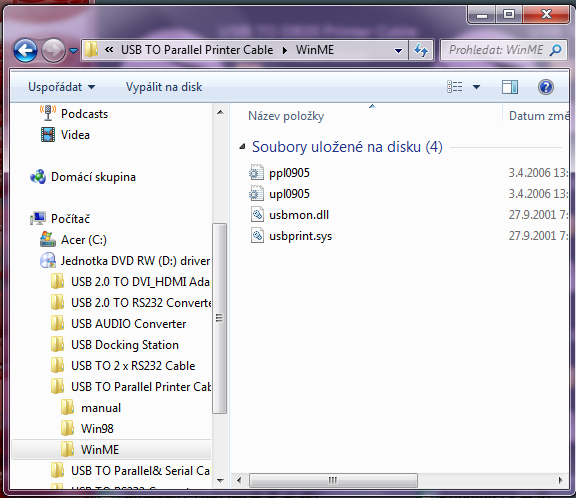
Task: Open Podcasts in navigation pane
Action: [x=84, y=114]
